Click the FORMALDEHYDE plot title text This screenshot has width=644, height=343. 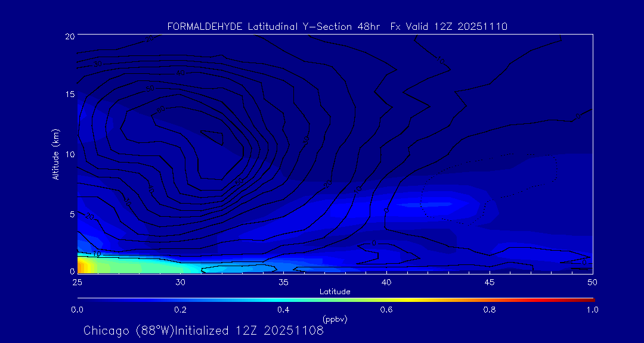point(337,26)
